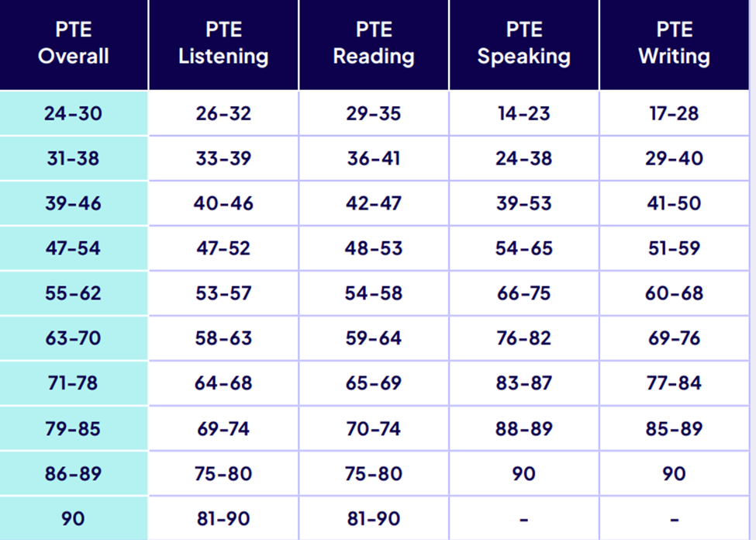
Task: Select the PTE Speaking column header
Action: (524, 43)
